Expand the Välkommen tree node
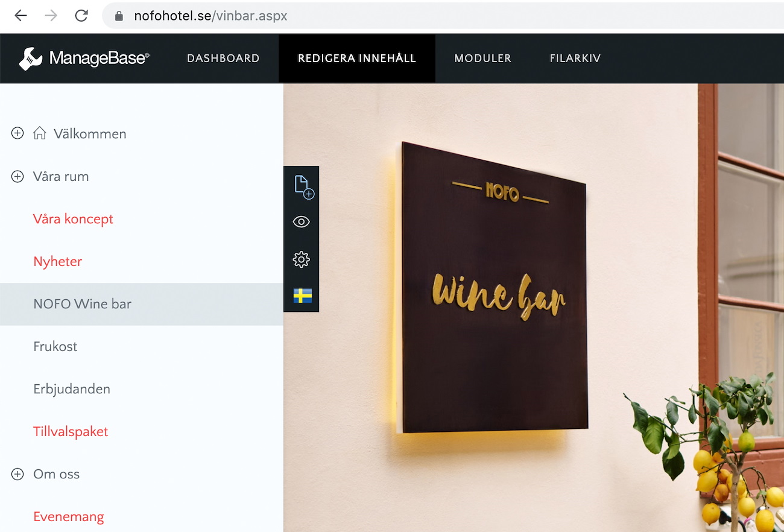The image size is (784, 532). click(x=17, y=133)
